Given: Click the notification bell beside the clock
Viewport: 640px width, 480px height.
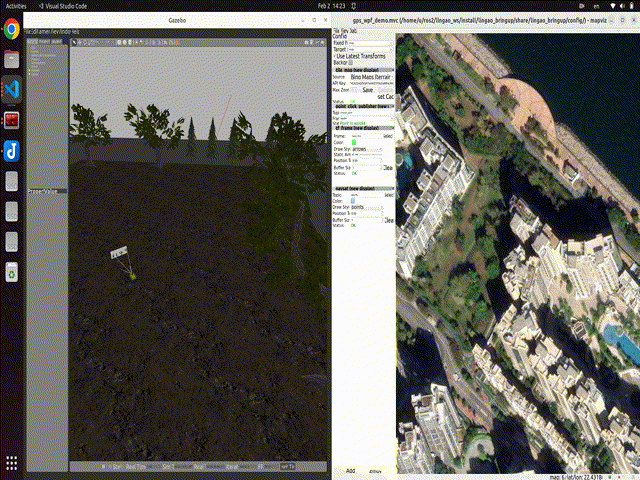Looking at the screenshot, I should point(354,6).
